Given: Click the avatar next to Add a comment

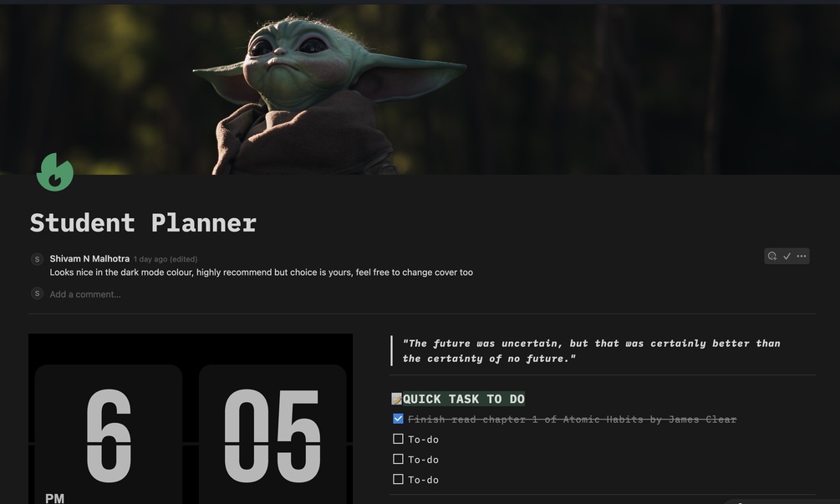Looking at the screenshot, I should tap(37, 293).
